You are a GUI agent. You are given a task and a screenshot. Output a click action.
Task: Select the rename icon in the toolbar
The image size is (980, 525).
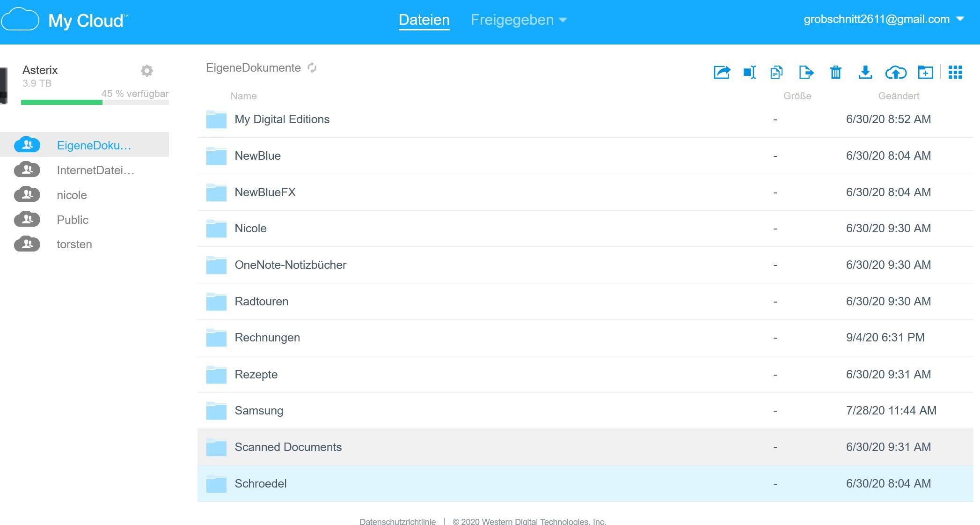(x=749, y=73)
